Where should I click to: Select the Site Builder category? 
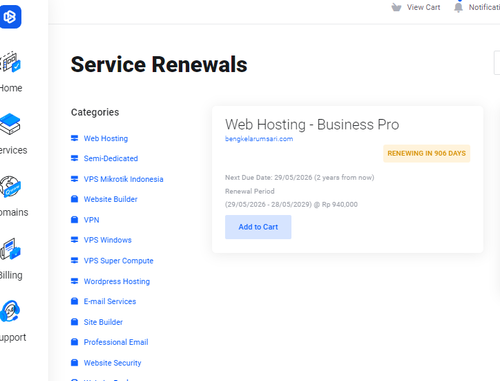coord(103,322)
